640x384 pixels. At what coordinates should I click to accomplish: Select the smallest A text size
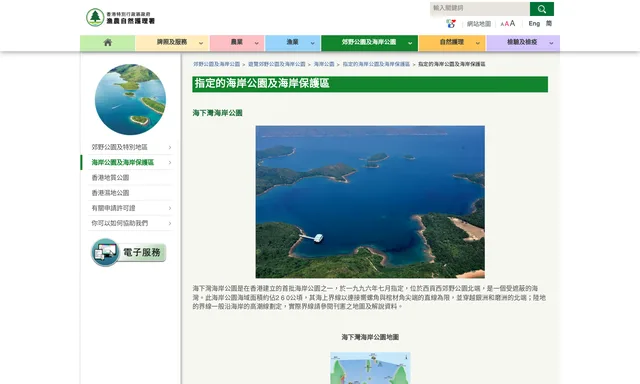[502, 24]
